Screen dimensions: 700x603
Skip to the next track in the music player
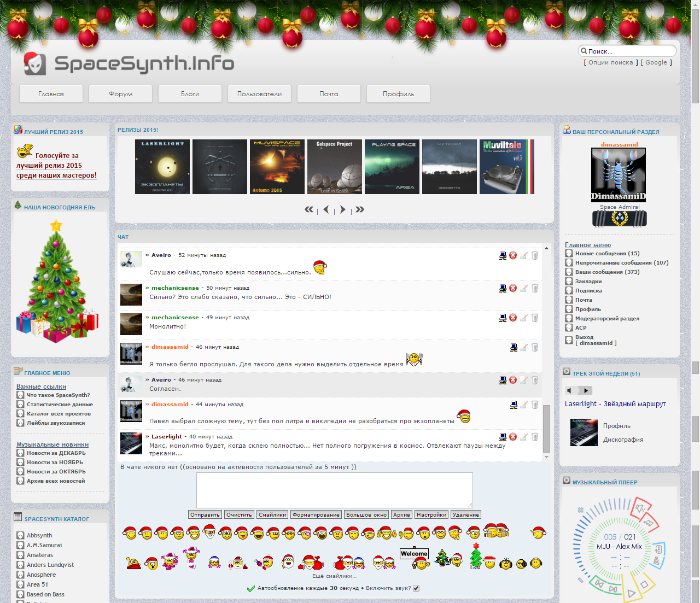[x=612, y=589]
